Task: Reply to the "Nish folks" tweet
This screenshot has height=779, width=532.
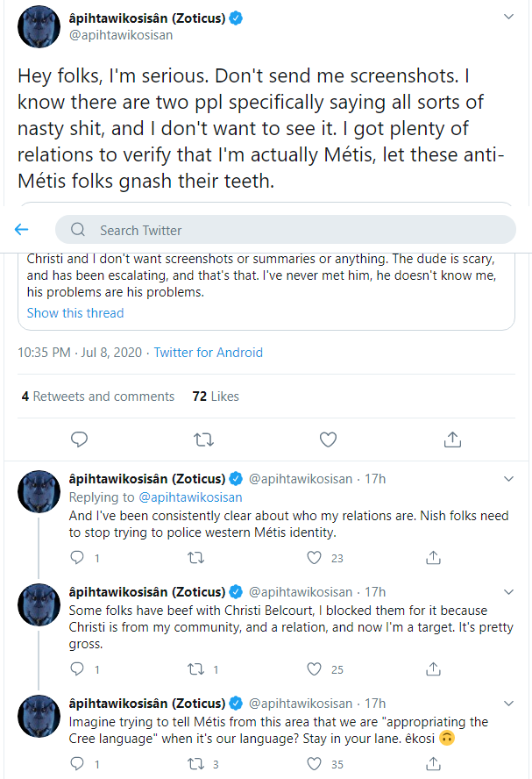Action: 77,557
